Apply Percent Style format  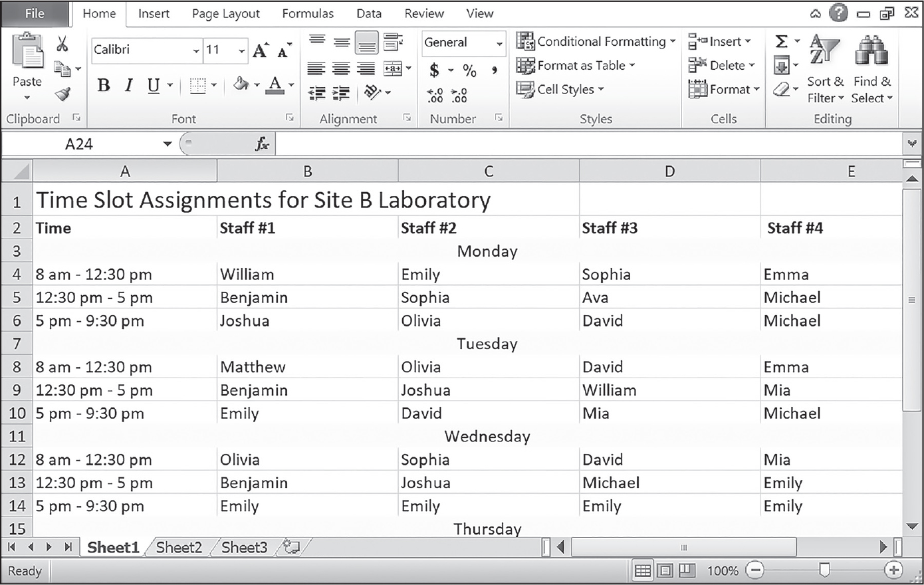pos(470,70)
